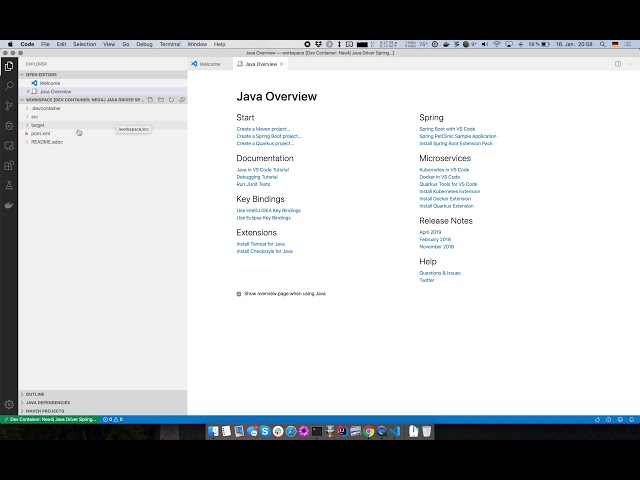Open Terminal from the Dock

pyautogui.click(x=317, y=431)
